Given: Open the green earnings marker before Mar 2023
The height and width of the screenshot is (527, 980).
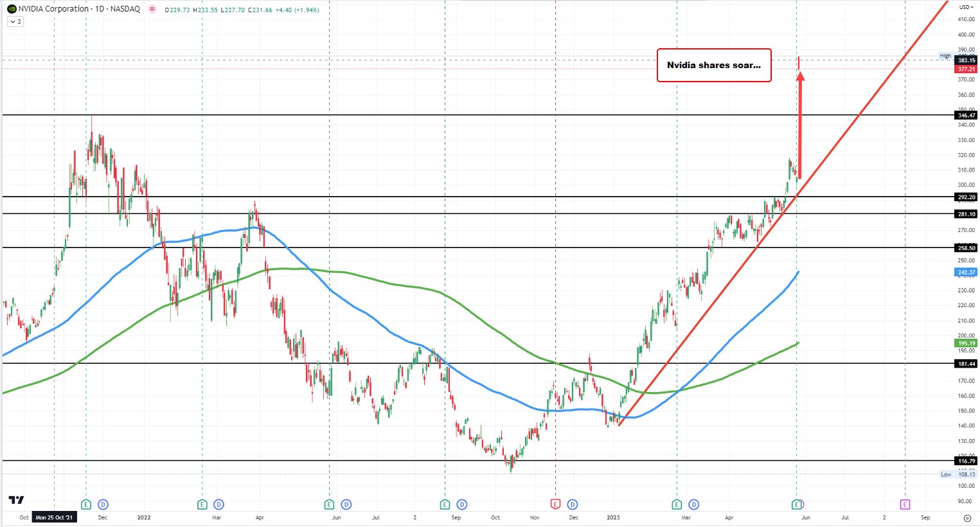Looking at the screenshot, I should pyautogui.click(x=677, y=505).
